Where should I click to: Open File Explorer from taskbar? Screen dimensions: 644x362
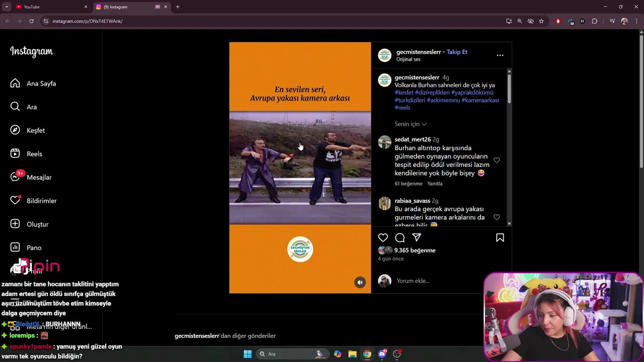click(352, 354)
